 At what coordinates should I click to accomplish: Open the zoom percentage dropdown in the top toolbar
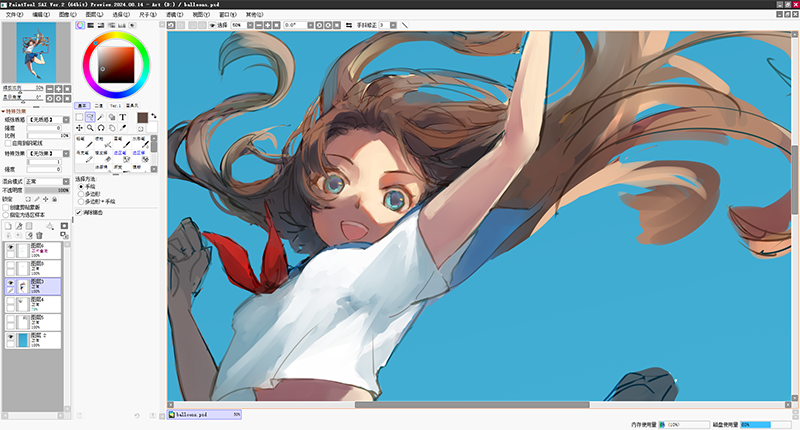click(x=250, y=25)
